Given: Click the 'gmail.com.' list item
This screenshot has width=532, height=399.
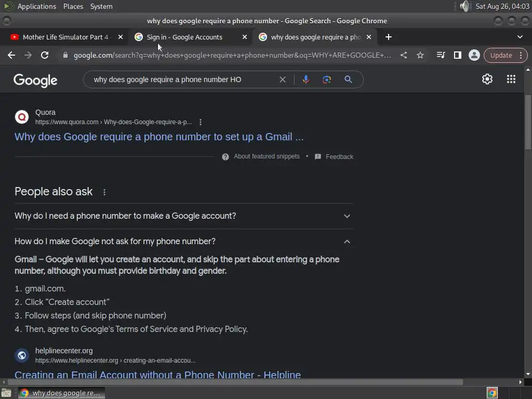Looking at the screenshot, I should (x=45, y=289).
